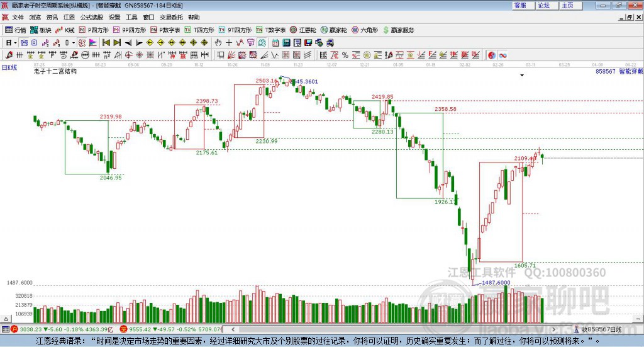
Task: Click the 深 index status bar entry
Action: pos(171,329)
